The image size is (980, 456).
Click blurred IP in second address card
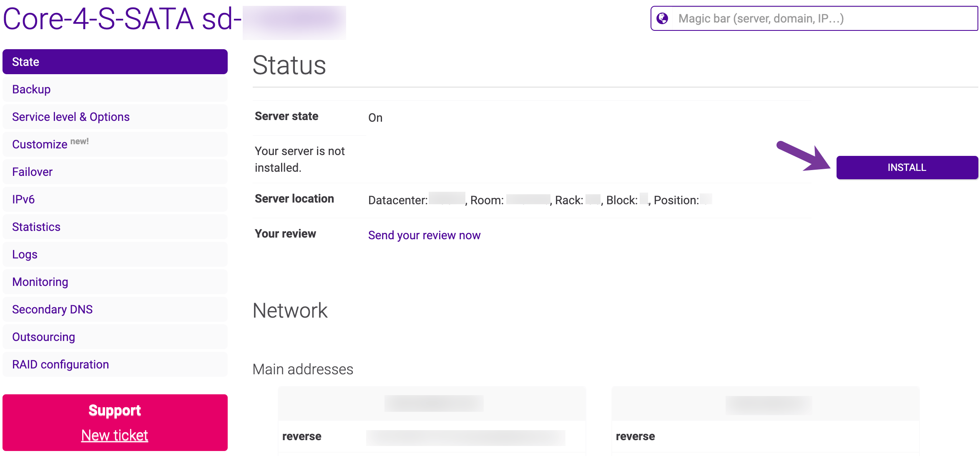[x=769, y=405]
